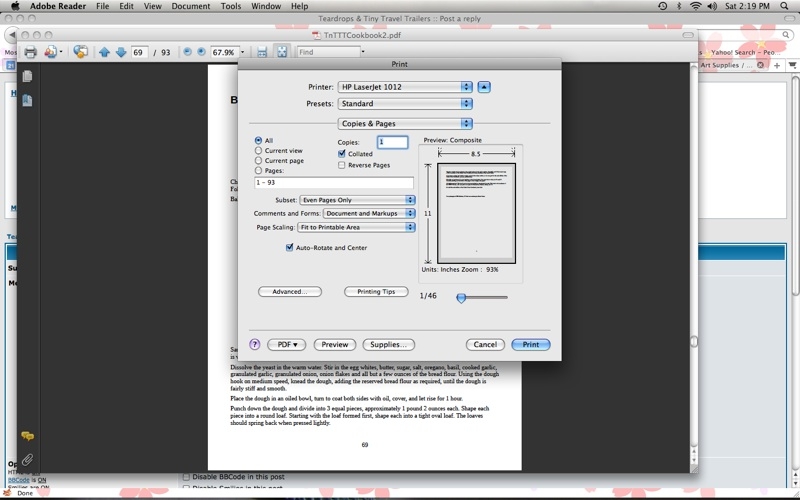Open the Comments panel speech bubble icon

pyautogui.click(x=28, y=436)
